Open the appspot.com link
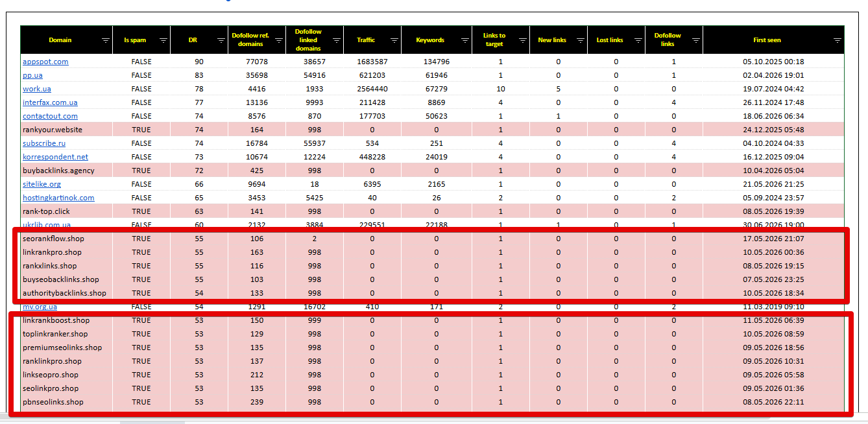The image size is (868, 424). (x=45, y=62)
